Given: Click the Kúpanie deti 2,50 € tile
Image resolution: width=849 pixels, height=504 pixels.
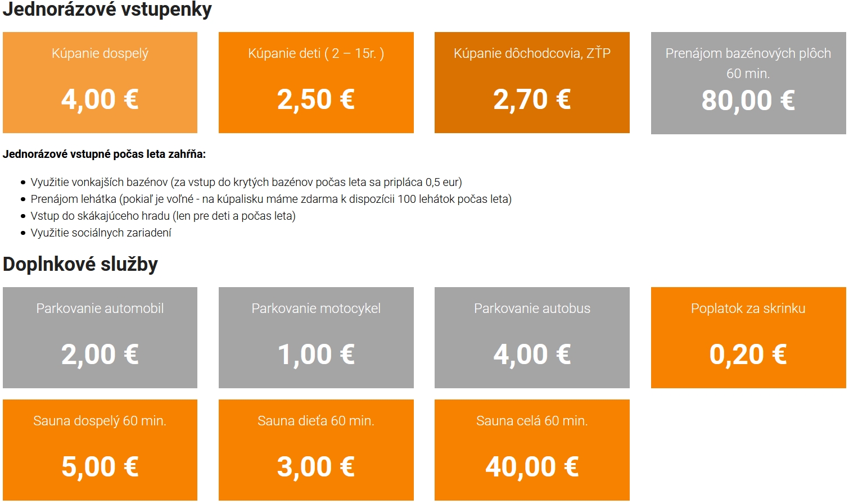Looking at the screenshot, I should (316, 83).
